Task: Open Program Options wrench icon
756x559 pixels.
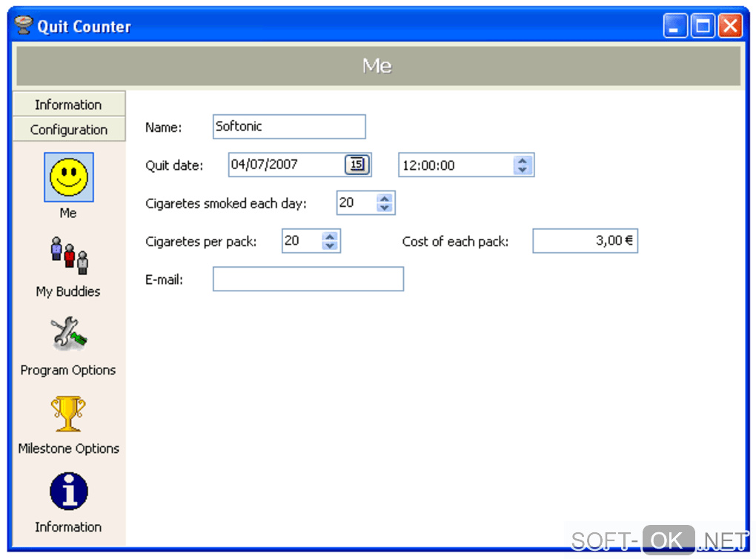Action: [69, 334]
